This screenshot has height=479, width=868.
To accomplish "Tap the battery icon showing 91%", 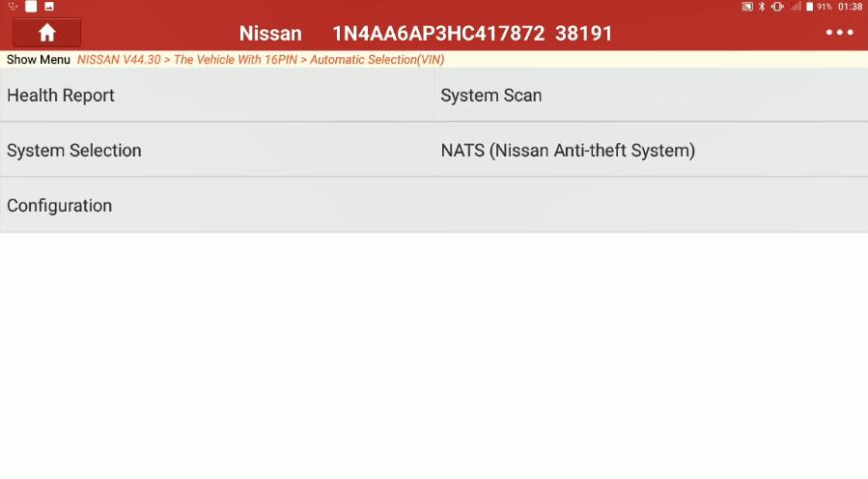I will tap(809, 7).
